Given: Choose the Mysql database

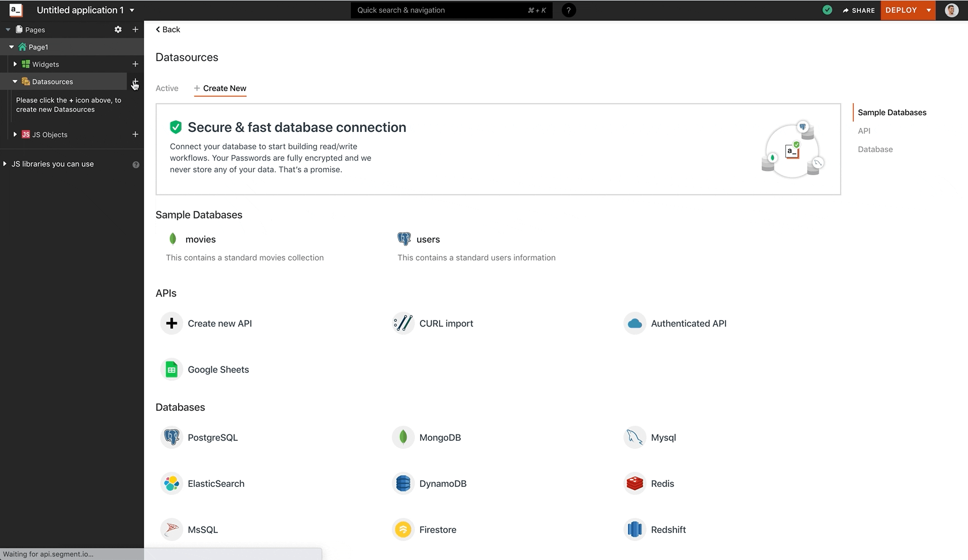Looking at the screenshot, I should 664,437.
